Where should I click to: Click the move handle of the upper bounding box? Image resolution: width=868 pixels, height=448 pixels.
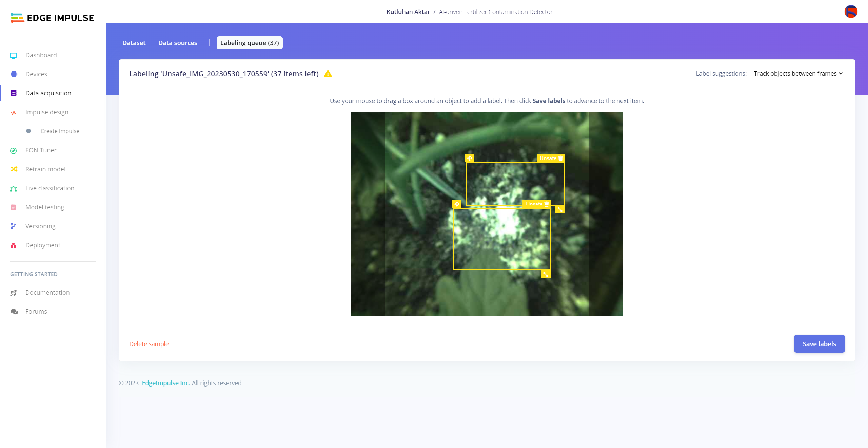470,158
